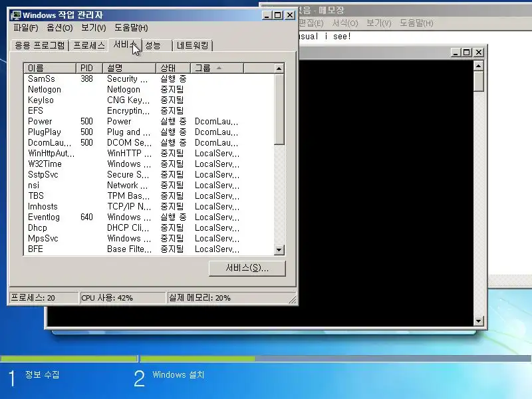The height and width of the screenshot is (399, 532).
Task: Open the 파일(F) menu in Task Manager
Action: pyautogui.click(x=26, y=28)
